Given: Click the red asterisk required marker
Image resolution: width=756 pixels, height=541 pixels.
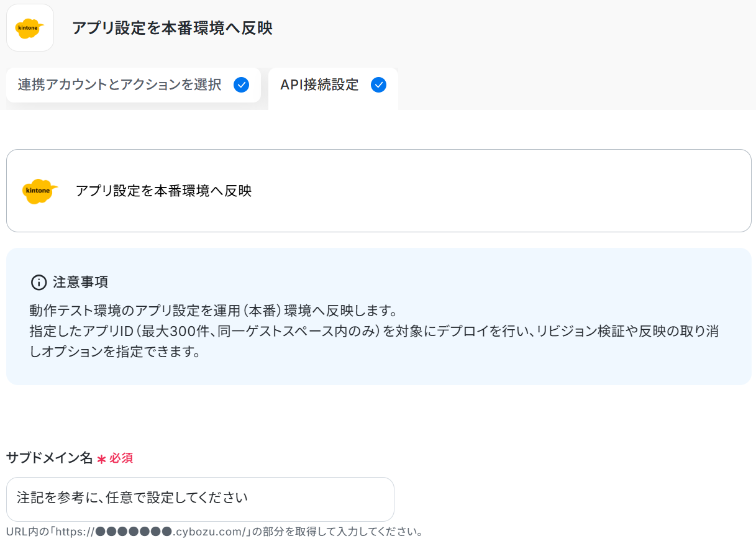Looking at the screenshot, I should (x=101, y=459).
